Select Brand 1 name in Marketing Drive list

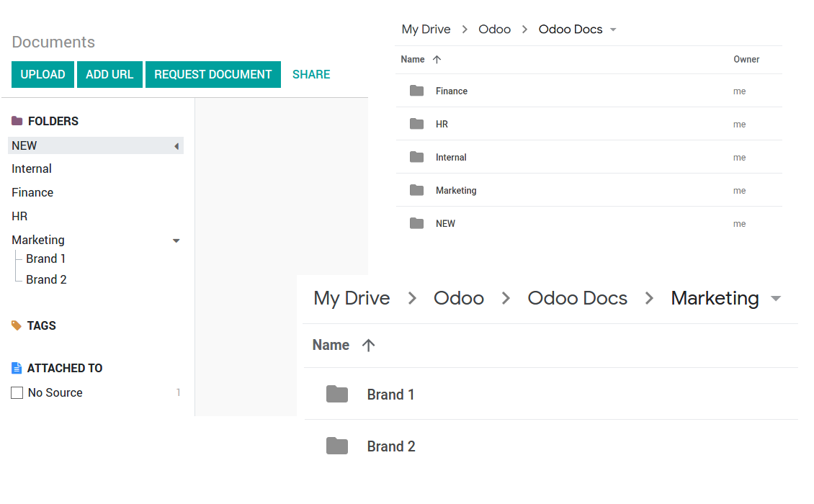(x=390, y=395)
